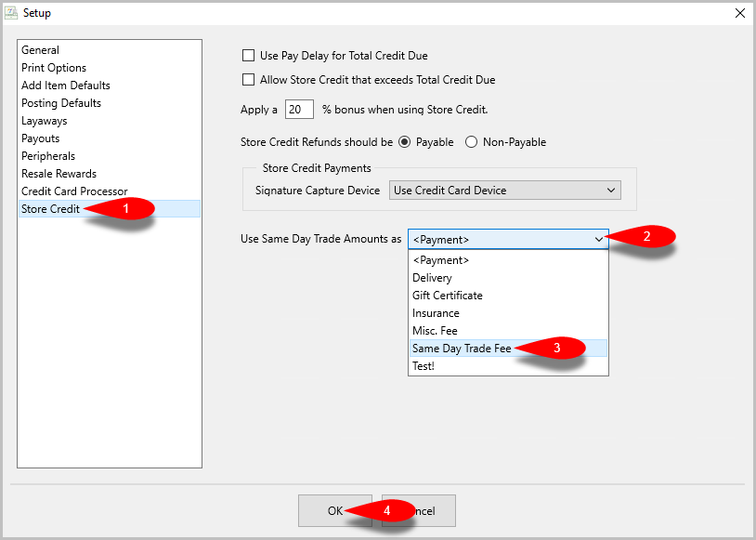This screenshot has width=756, height=540.
Task: Enable Use Pay Delay for Total Credit Due
Action: (248, 56)
